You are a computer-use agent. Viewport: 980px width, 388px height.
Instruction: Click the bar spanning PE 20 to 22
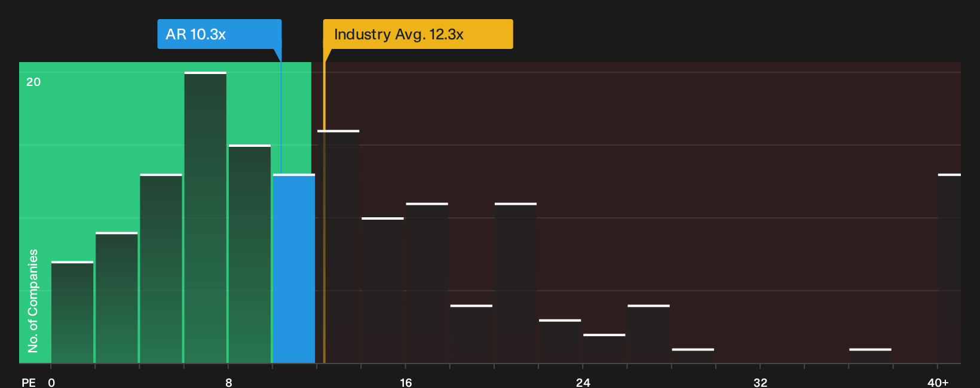click(516, 283)
